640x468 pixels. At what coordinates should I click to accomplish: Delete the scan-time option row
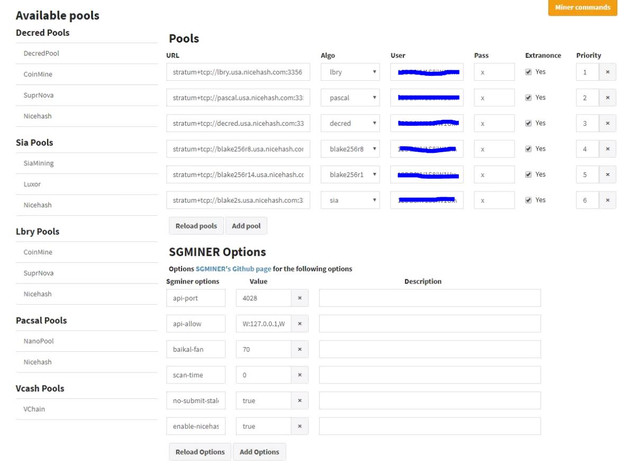pos(300,375)
